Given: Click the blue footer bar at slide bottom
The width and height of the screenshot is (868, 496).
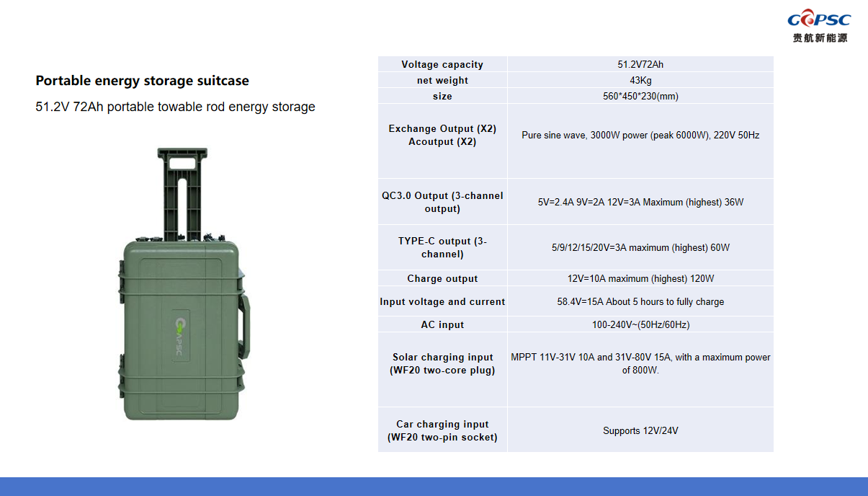Looking at the screenshot, I should click(434, 486).
